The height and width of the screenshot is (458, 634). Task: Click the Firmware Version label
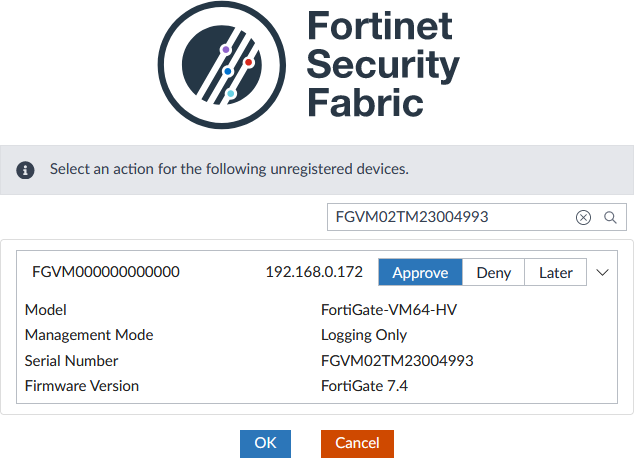pos(82,386)
